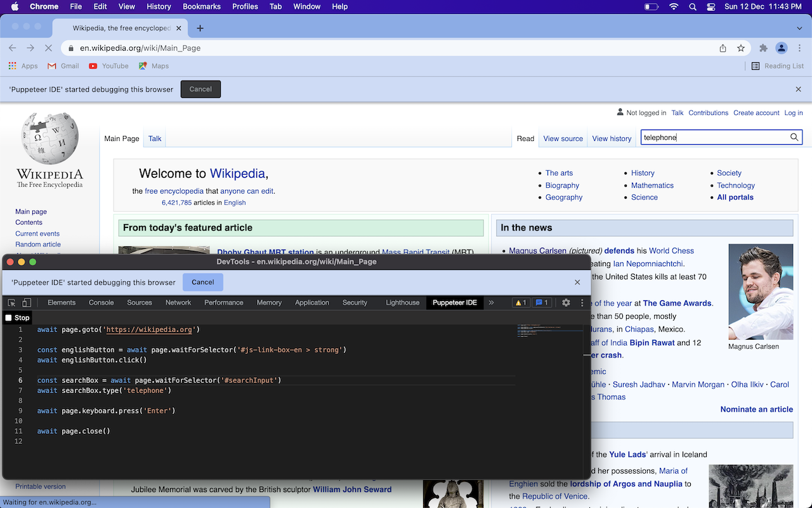Click the Magnus Carlsen photo thumbnail

coord(761,291)
